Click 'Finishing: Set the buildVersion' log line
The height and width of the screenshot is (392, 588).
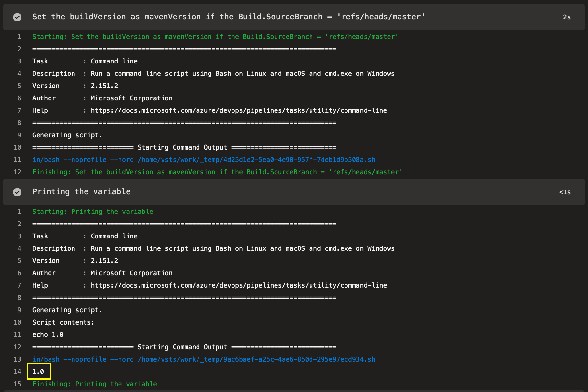(x=217, y=172)
